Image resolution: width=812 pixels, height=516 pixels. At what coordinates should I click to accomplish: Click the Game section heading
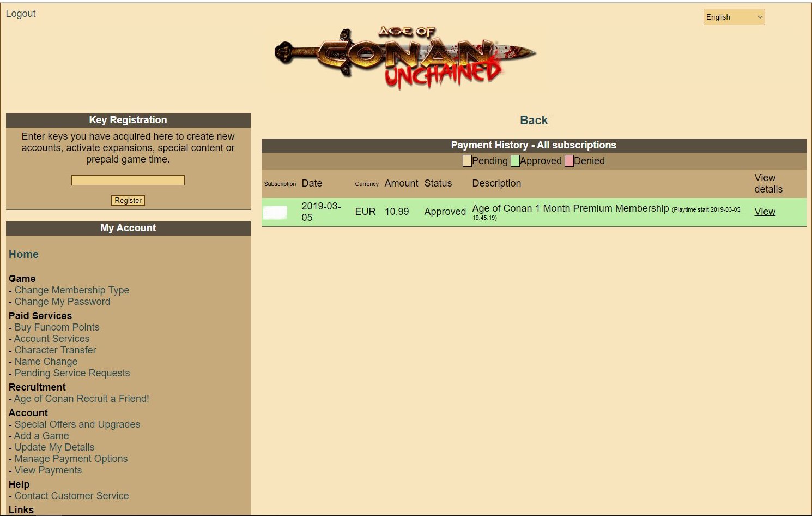pos(22,279)
